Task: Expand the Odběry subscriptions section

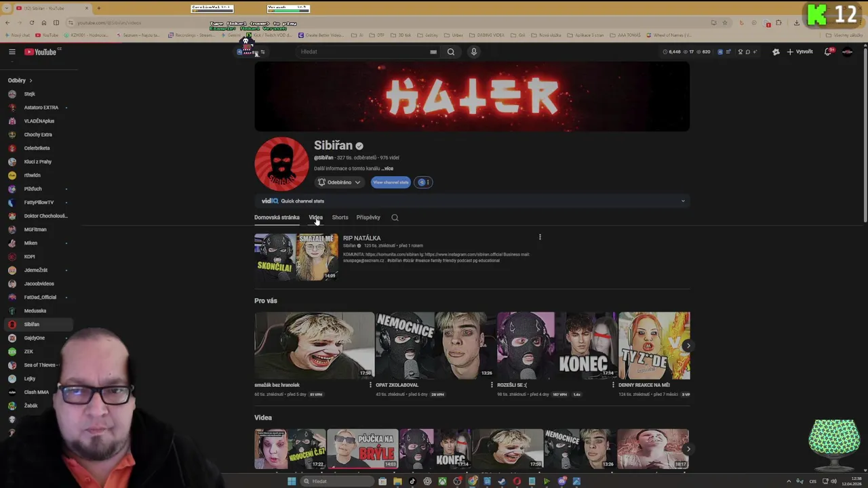Action: coord(20,80)
